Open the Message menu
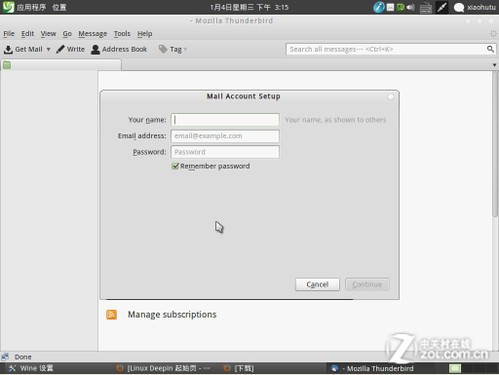The width and height of the screenshot is (499, 375). 93,34
